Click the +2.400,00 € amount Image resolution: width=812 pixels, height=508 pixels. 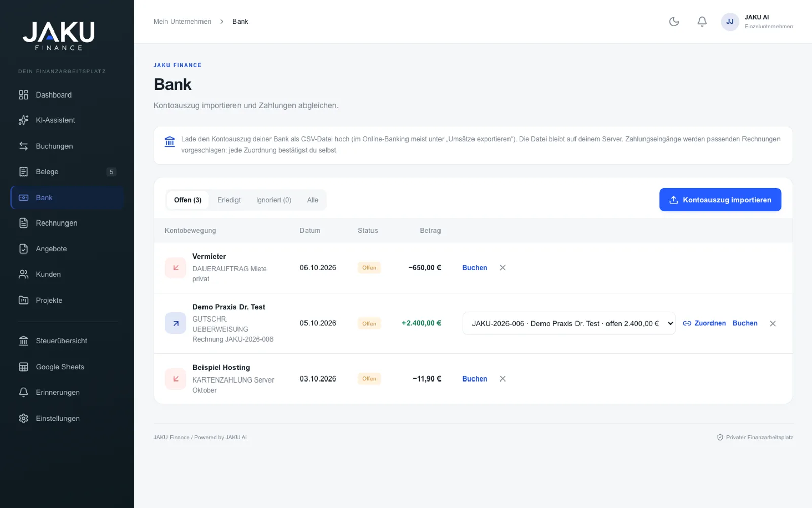421,323
